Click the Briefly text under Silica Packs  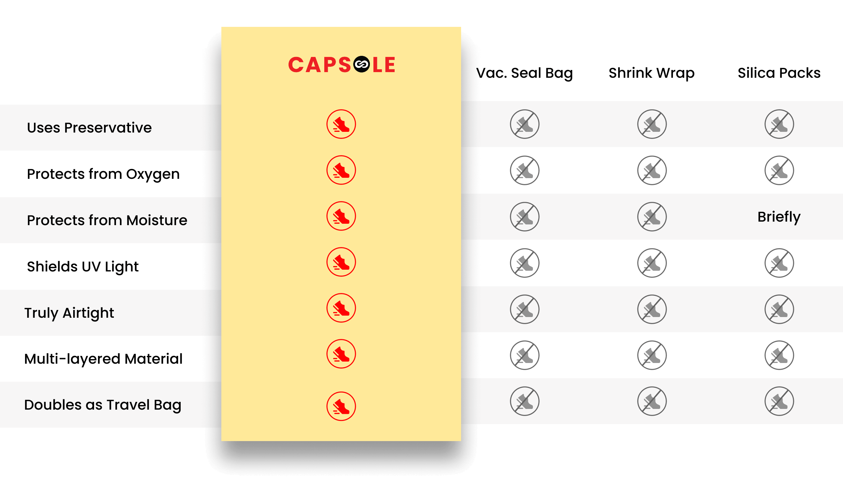pyautogui.click(x=779, y=217)
